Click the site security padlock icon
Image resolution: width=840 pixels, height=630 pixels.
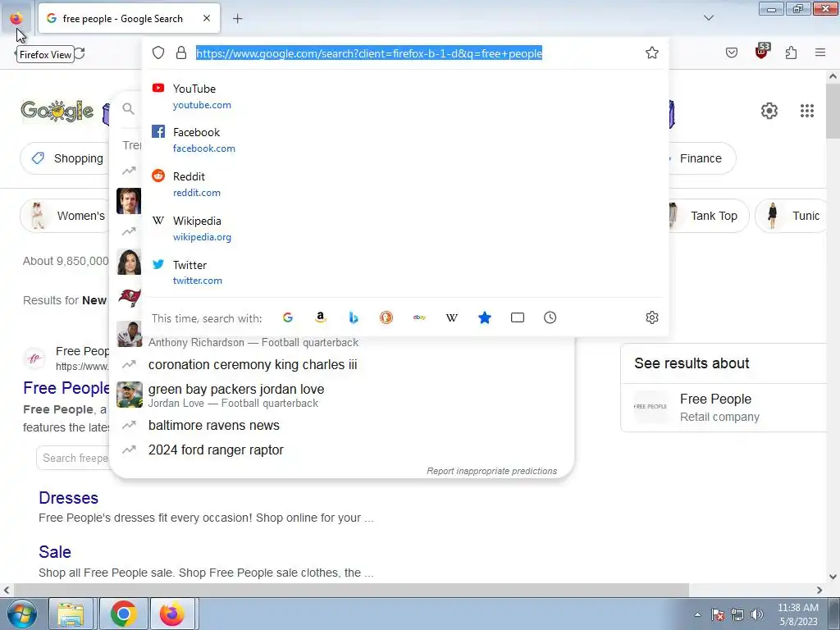(181, 52)
